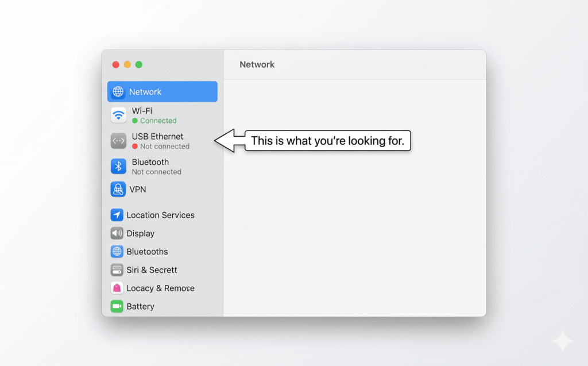Click the Bluetooths globe icon
This screenshot has height=366, width=588.
[x=117, y=252]
